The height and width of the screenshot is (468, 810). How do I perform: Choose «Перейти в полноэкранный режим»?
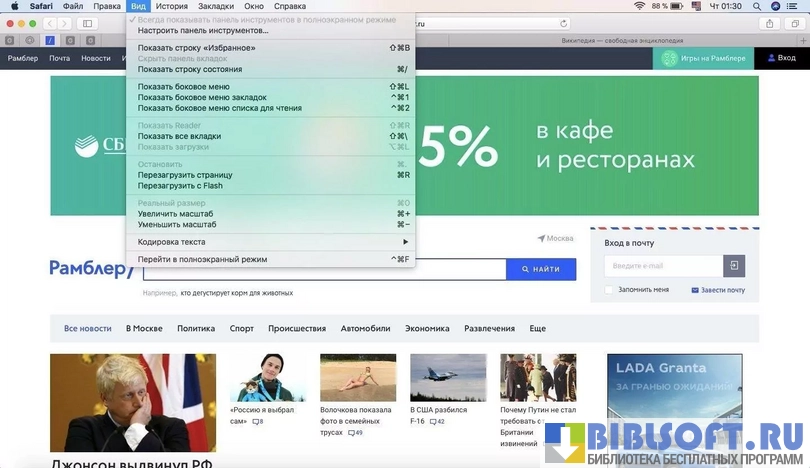(202, 259)
